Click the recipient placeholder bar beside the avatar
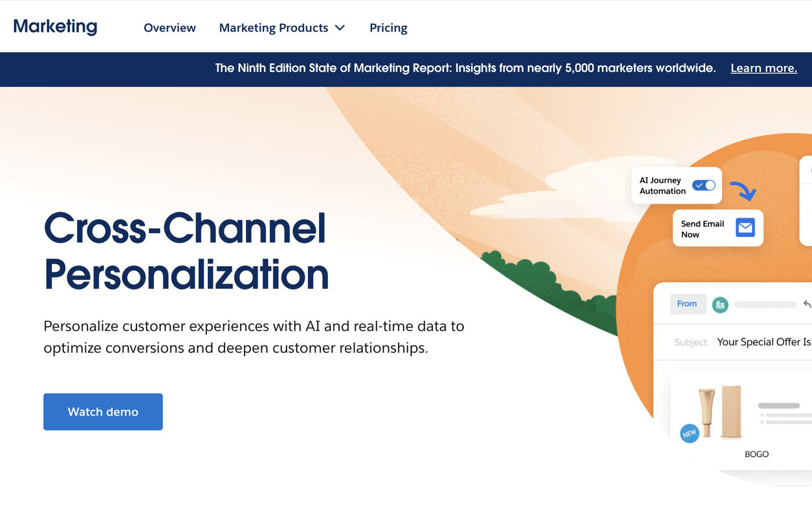812x518 pixels. coord(765,304)
